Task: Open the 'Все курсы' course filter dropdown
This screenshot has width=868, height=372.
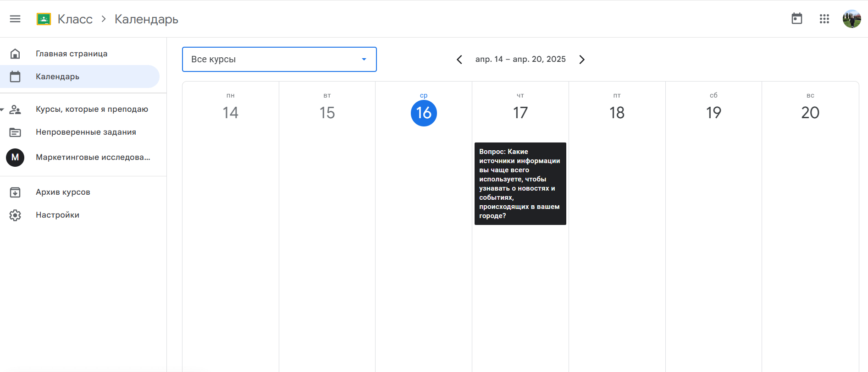Action: (x=279, y=59)
